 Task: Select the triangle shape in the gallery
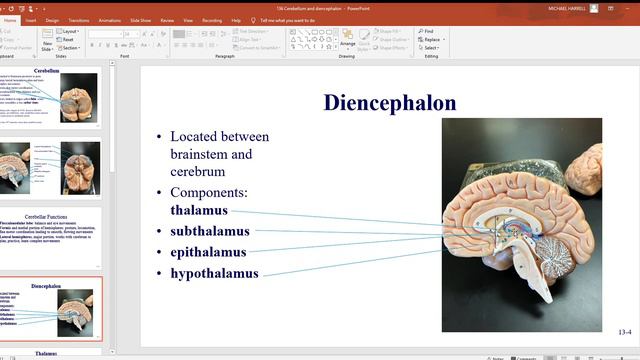(293, 39)
